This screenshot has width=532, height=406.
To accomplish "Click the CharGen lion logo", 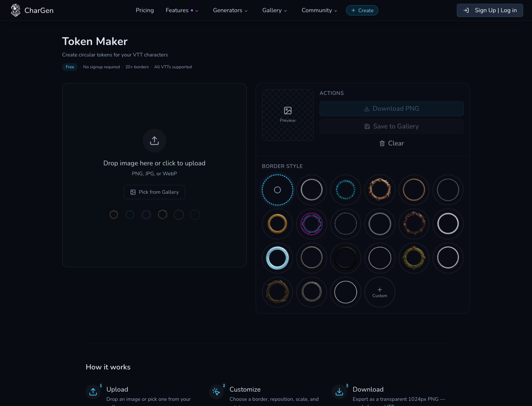I will tap(16, 10).
